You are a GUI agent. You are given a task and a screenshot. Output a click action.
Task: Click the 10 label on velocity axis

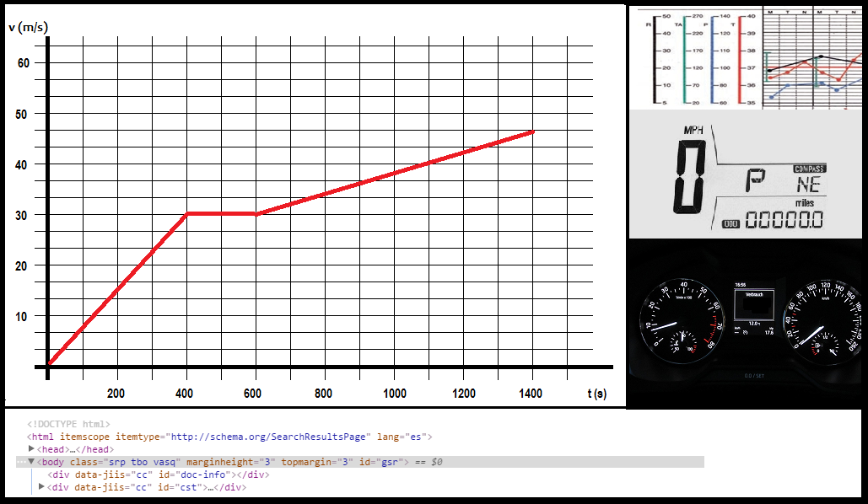coord(21,316)
